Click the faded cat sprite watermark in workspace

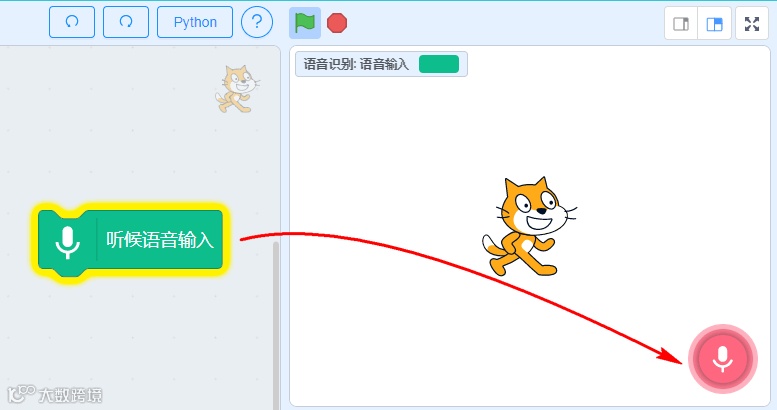click(x=237, y=89)
